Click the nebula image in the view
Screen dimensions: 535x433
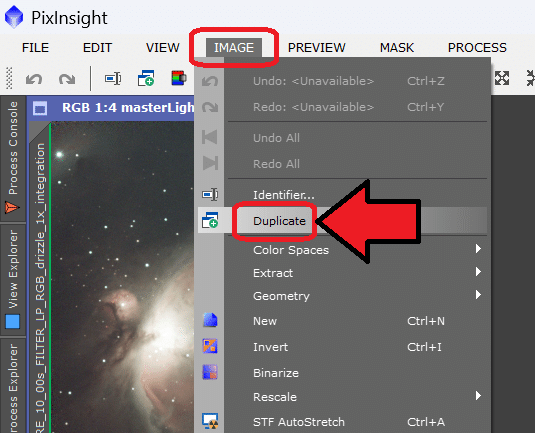tap(123, 277)
